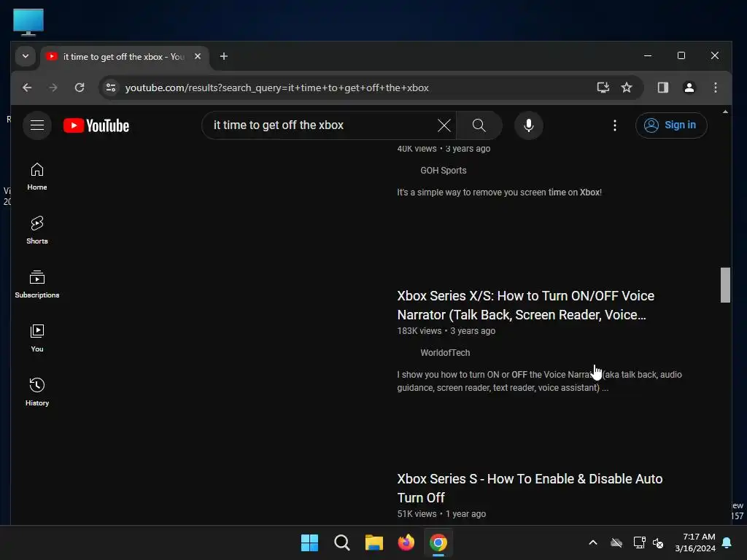Open network display tray icon
This screenshot has height=560, width=747.
click(639, 542)
